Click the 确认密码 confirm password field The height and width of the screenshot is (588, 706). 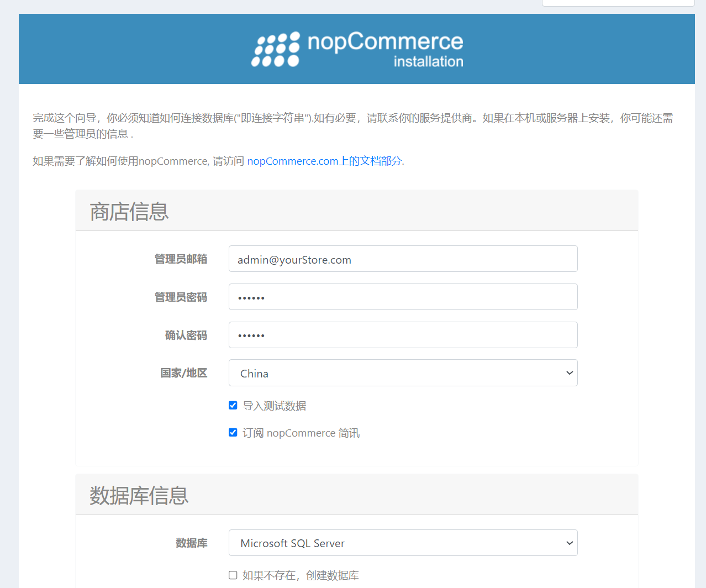pos(403,335)
